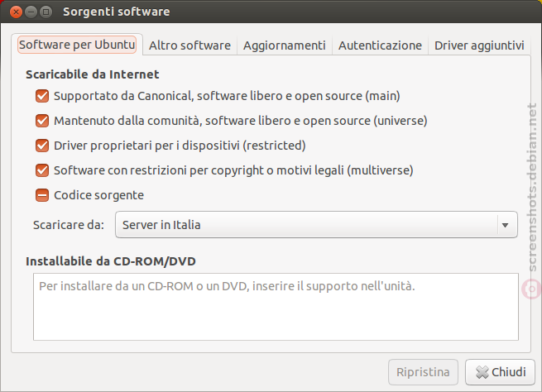Viewport: 542px width, 392px height.
Task: Toggle the community-maintained universe checkbox
Action: 42,121
